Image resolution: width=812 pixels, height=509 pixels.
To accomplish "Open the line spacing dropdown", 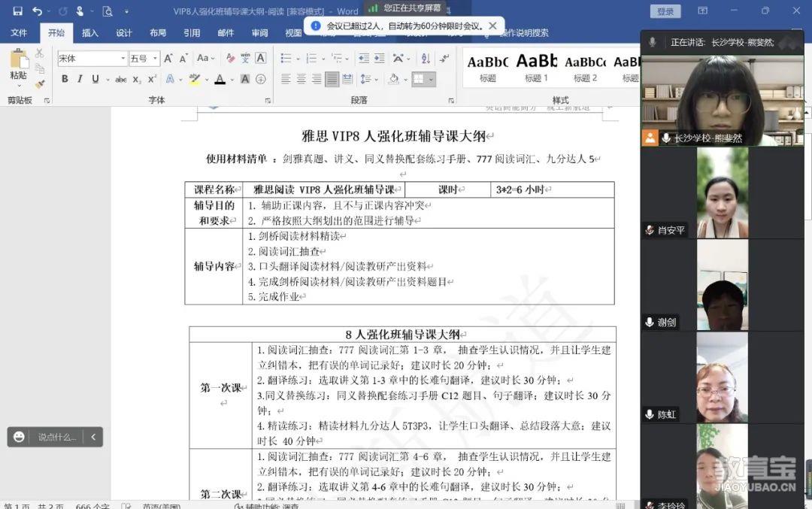I will click(368, 79).
